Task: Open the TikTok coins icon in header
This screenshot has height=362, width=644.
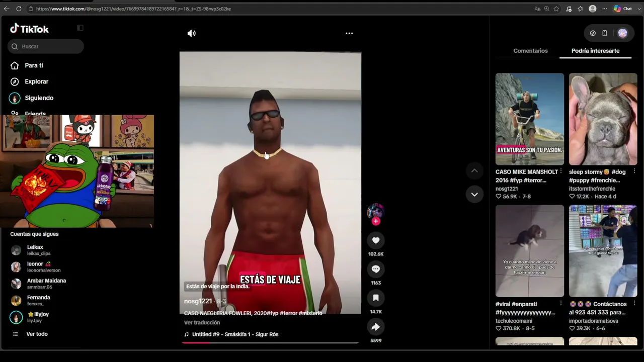Action: (593, 33)
